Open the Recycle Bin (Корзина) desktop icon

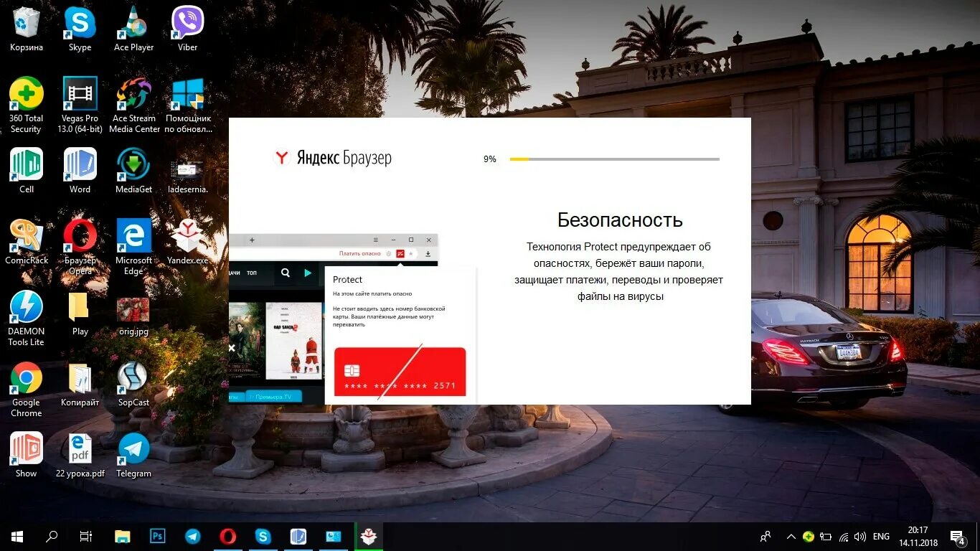tap(27, 29)
